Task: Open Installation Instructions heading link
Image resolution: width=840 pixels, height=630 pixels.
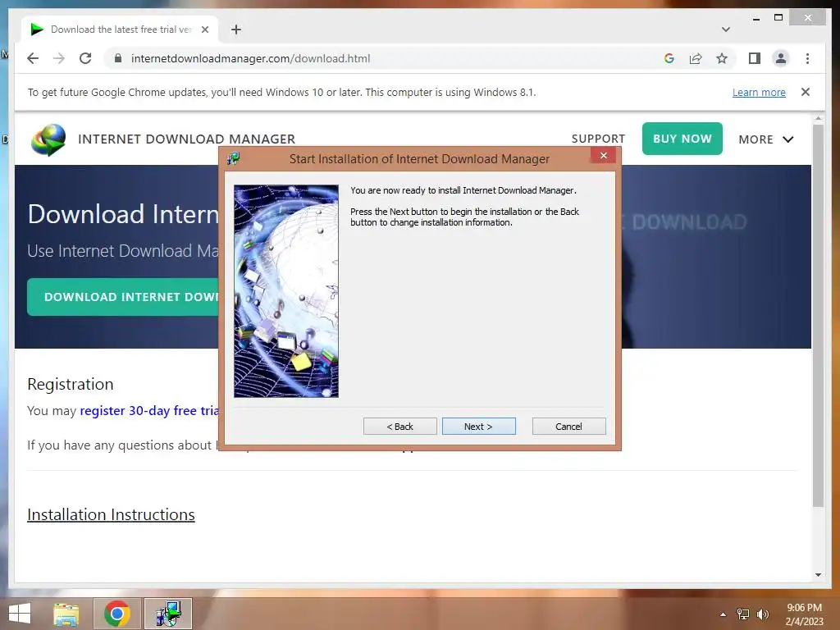Action: (111, 514)
